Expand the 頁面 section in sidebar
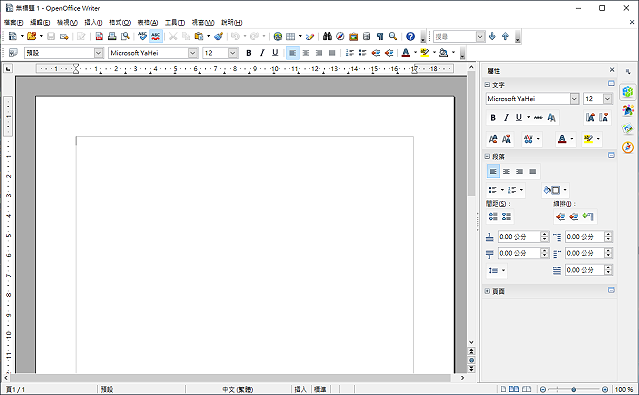This screenshot has height=395, width=639. (x=487, y=291)
